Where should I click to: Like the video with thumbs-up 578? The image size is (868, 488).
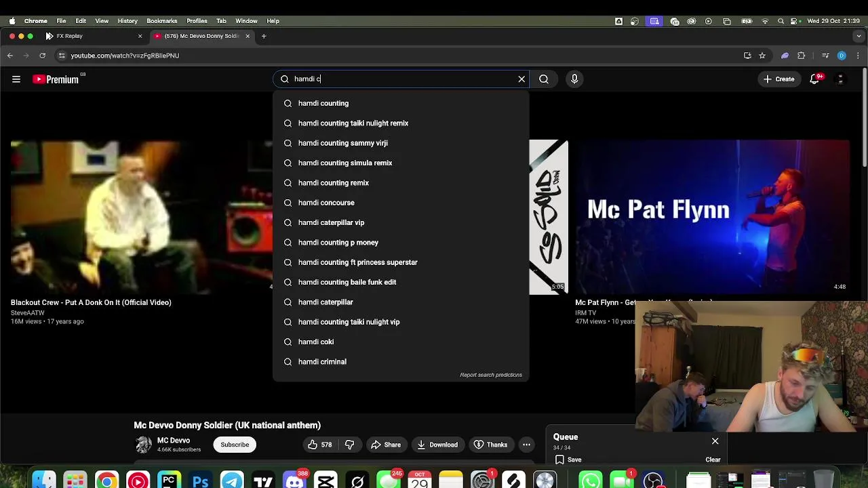point(319,445)
